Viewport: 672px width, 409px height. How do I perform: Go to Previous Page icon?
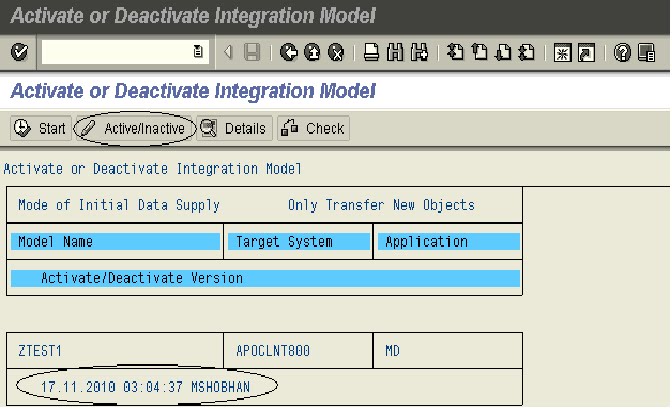tap(480, 52)
